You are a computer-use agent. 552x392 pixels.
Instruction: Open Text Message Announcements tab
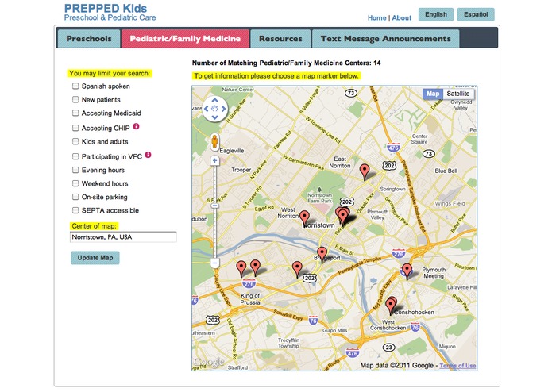385,39
